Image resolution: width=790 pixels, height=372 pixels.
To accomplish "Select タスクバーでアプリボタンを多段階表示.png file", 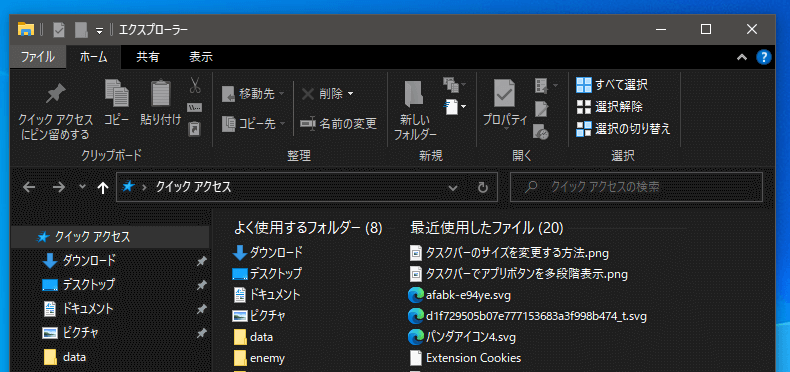I will point(518,274).
